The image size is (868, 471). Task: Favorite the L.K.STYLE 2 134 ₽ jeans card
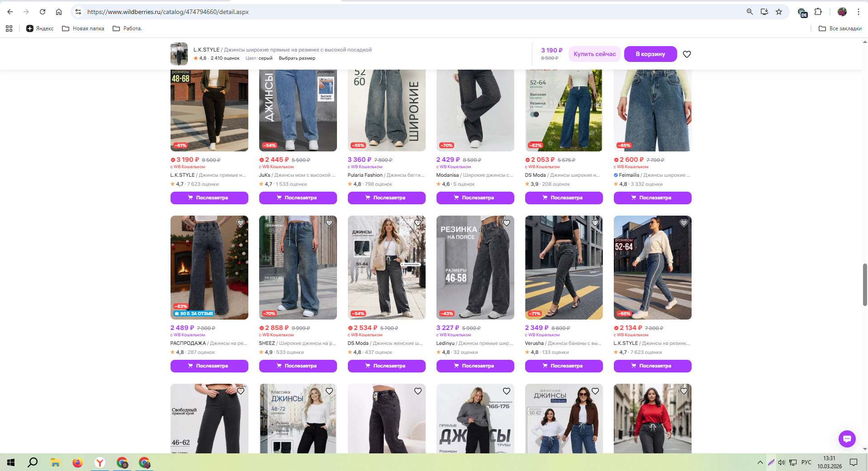click(684, 223)
